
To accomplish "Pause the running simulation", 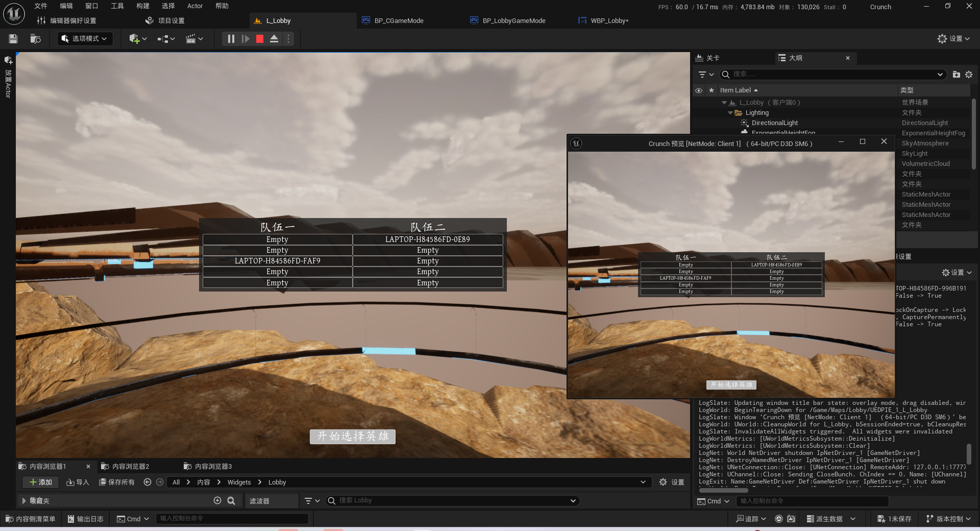I will pyautogui.click(x=231, y=39).
